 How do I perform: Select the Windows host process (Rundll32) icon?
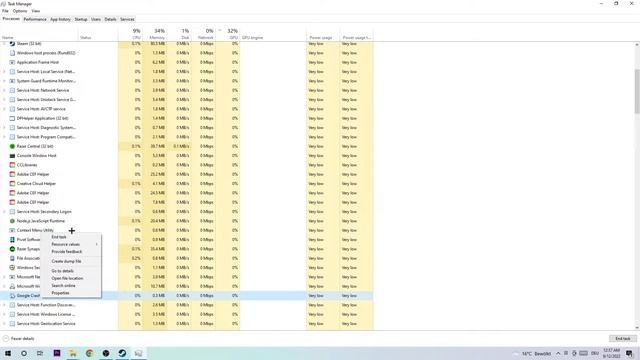(x=12, y=53)
